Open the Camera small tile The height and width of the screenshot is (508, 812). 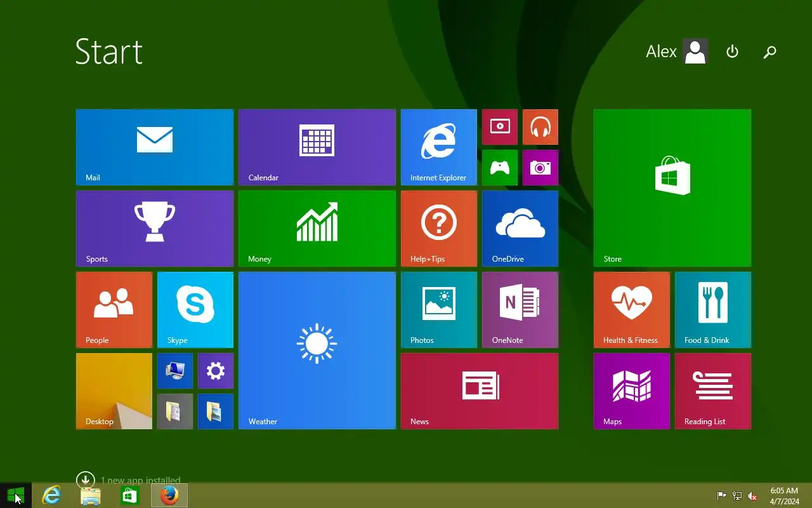pyautogui.click(x=540, y=168)
